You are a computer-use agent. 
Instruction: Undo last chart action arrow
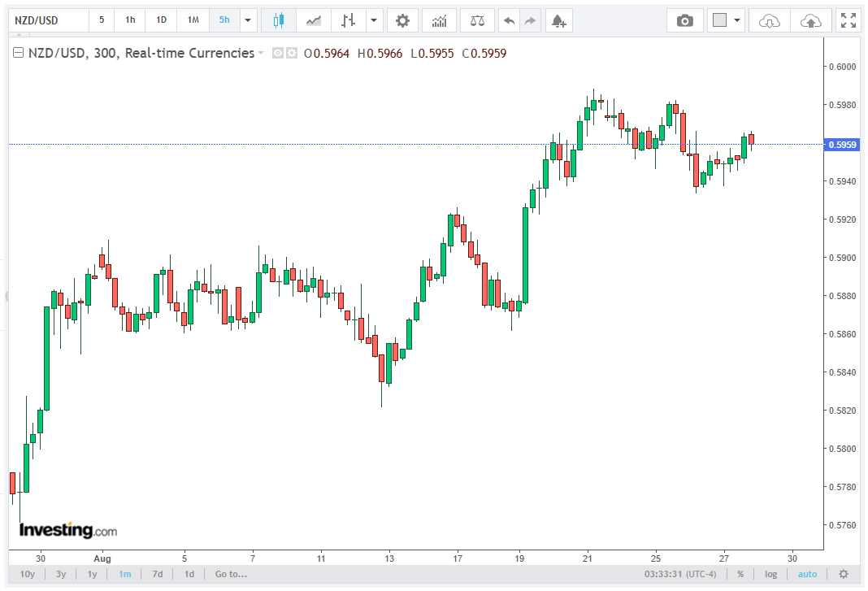[510, 20]
